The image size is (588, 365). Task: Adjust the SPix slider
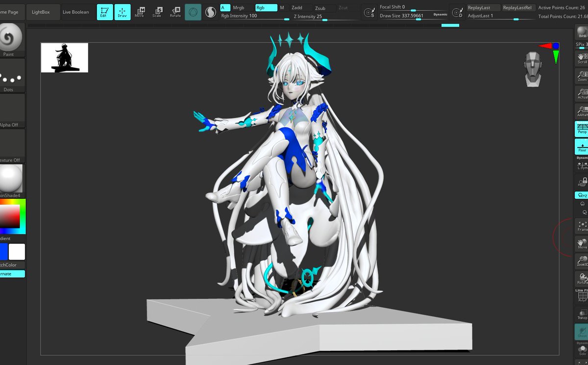tap(582, 45)
